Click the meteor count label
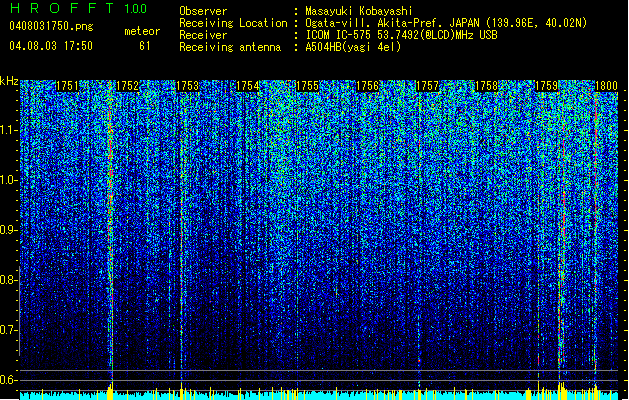 tap(142, 31)
